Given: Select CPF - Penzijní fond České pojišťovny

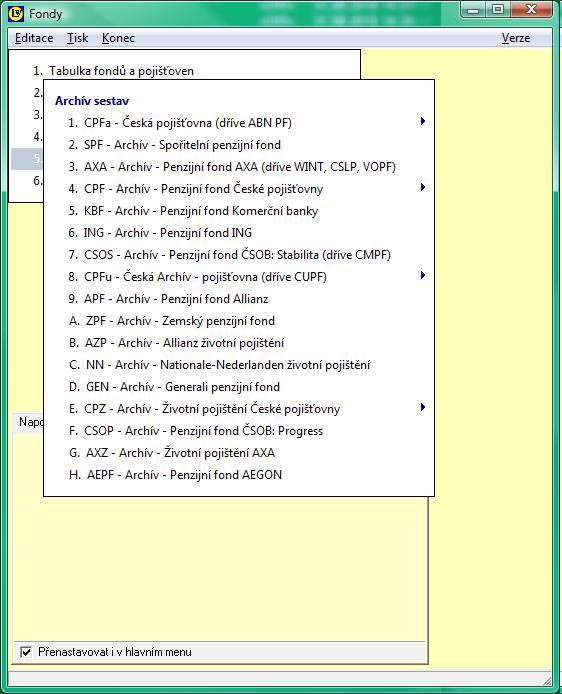Looking at the screenshot, I should click(x=196, y=189).
